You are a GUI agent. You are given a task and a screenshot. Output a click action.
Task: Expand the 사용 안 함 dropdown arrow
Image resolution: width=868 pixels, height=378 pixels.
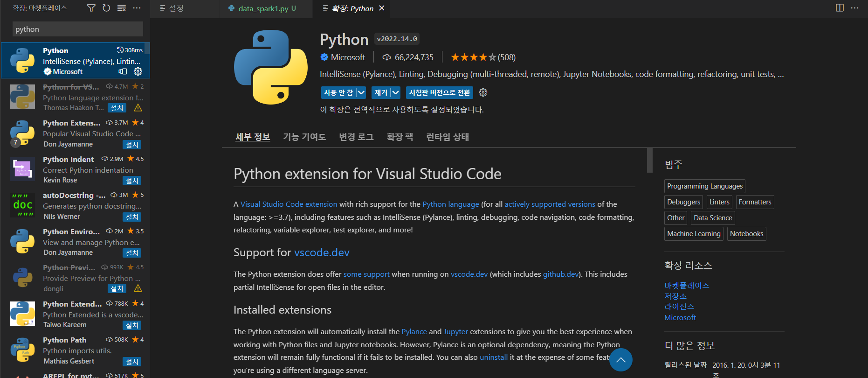(361, 92)
